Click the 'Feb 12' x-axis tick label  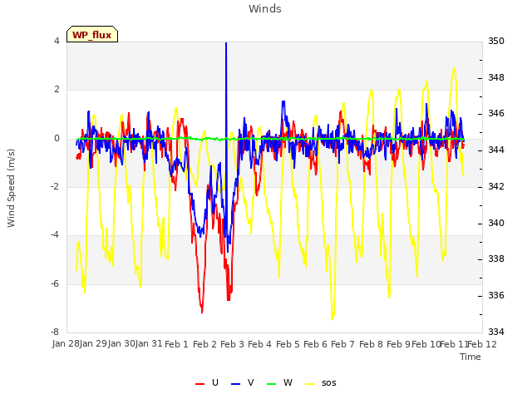pos(482,344)
